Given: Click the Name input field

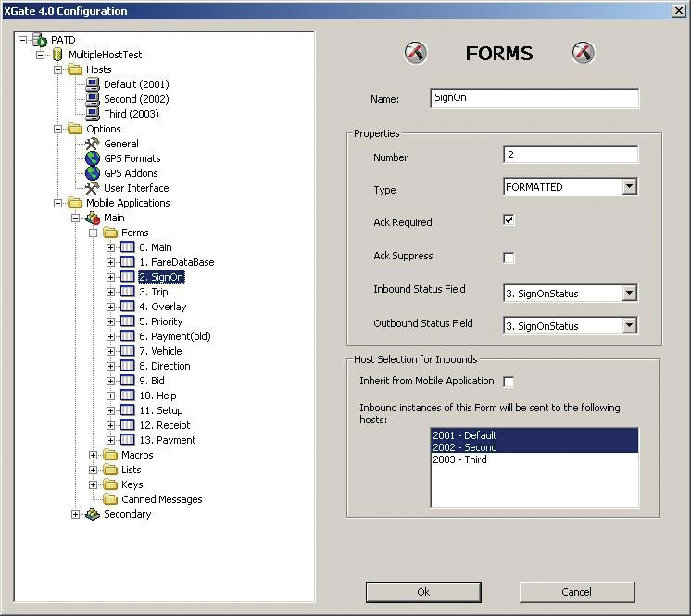Looking at the screenshot, I should 534,98.
